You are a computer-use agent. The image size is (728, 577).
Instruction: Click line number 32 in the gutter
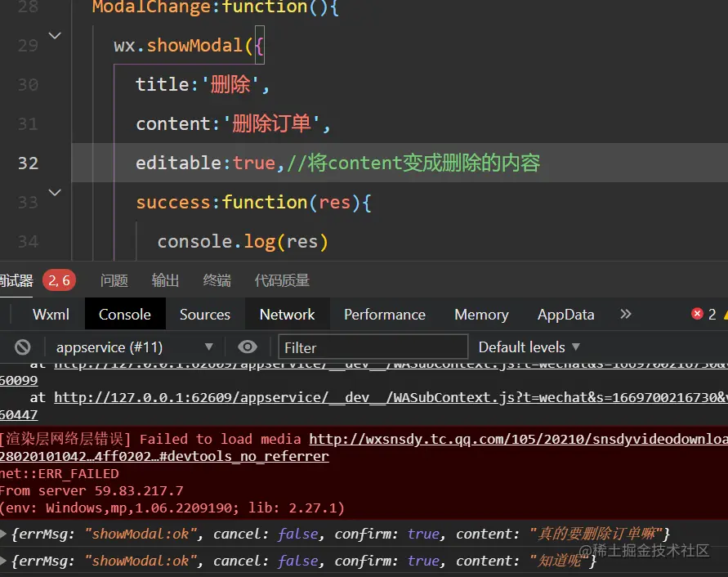[x=28, y=163]
